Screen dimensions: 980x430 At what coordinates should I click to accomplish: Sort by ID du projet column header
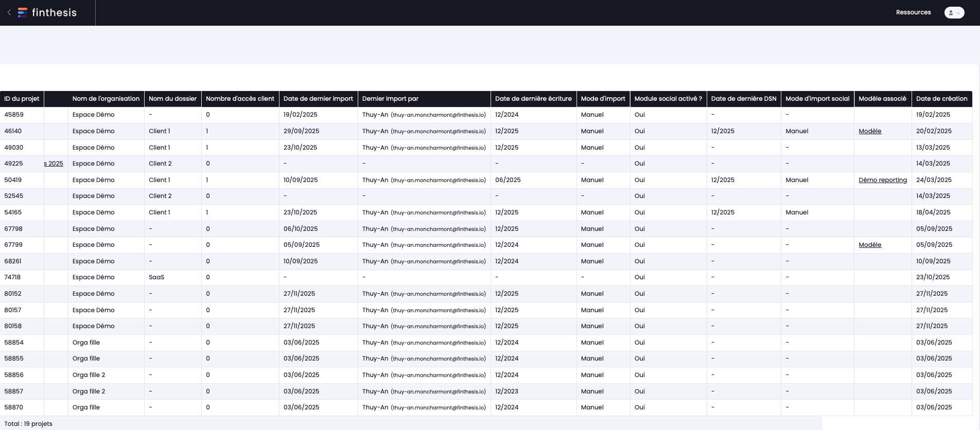coord(22,99)
